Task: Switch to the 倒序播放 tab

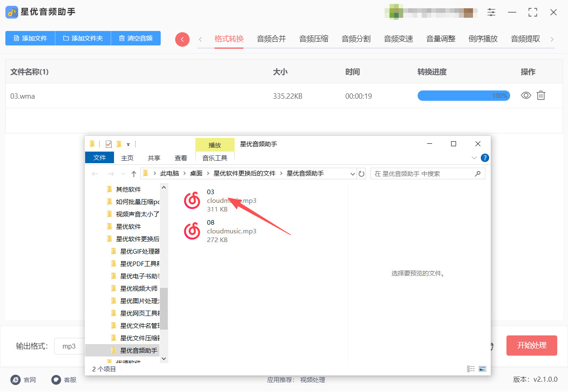Action: tap(483, 39)
